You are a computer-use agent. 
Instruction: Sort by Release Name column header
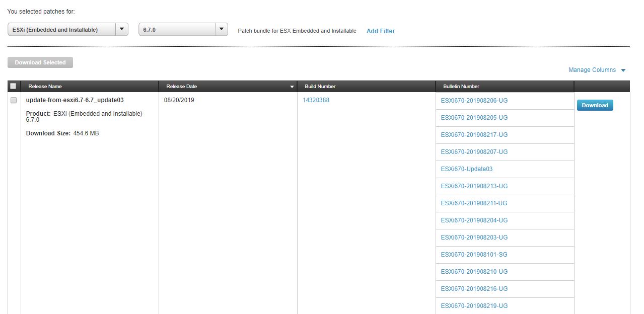tap(90, 86)
